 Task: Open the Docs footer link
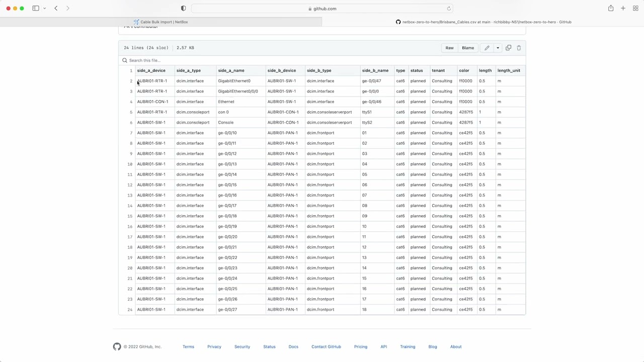tap(293, 346)
